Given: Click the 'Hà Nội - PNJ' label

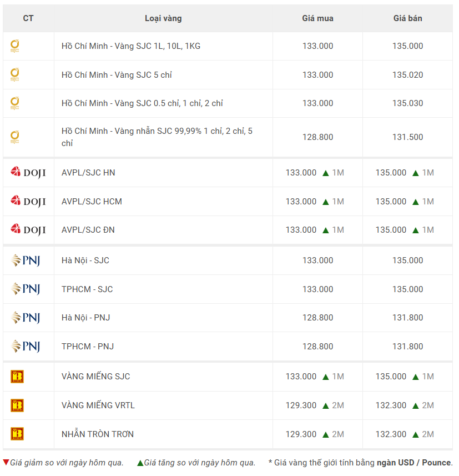Looking at the screenshot, I should [85, 318].
